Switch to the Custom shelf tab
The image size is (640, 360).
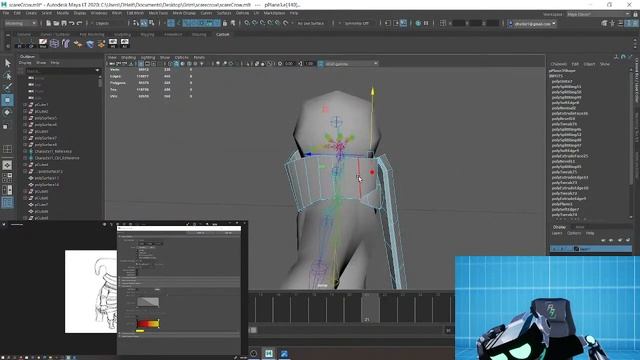pos(223,35)
